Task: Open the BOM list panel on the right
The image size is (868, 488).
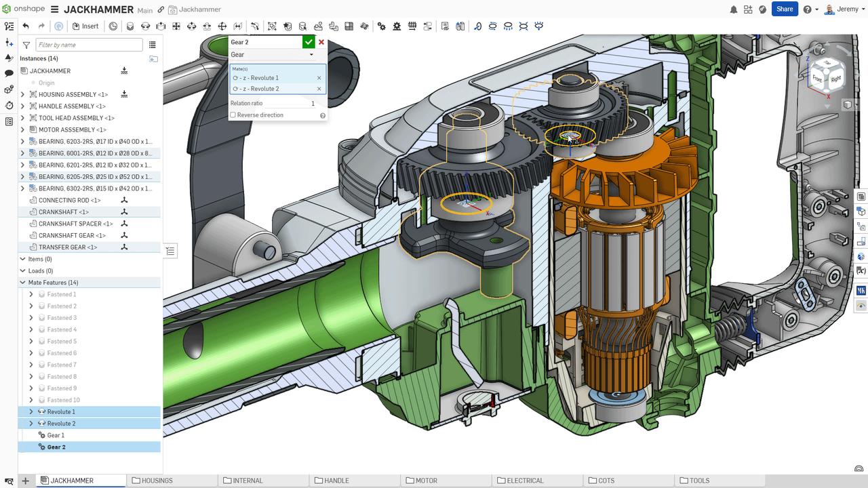Action: pos(861,197)
